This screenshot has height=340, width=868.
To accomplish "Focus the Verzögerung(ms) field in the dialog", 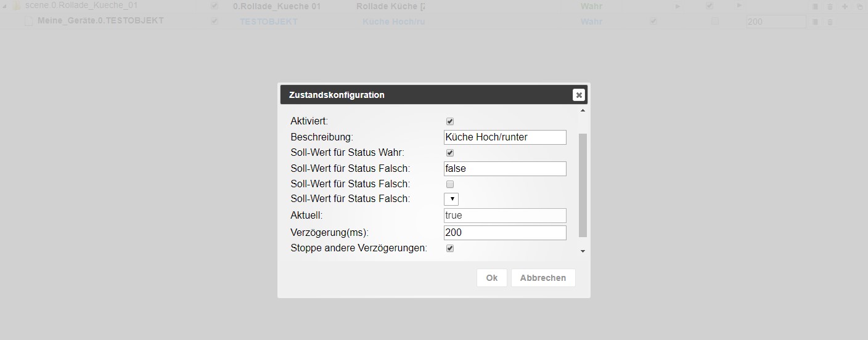I will 505,233.
